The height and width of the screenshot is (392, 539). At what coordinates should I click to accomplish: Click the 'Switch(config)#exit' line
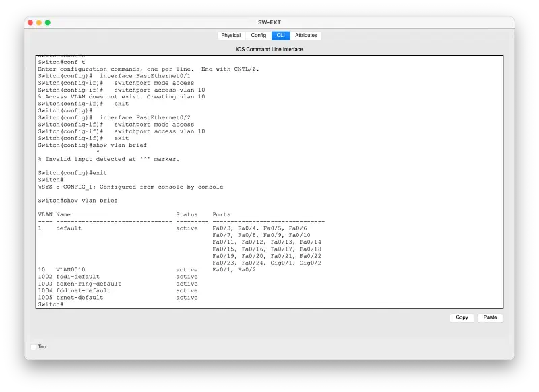tap(73, 173)
